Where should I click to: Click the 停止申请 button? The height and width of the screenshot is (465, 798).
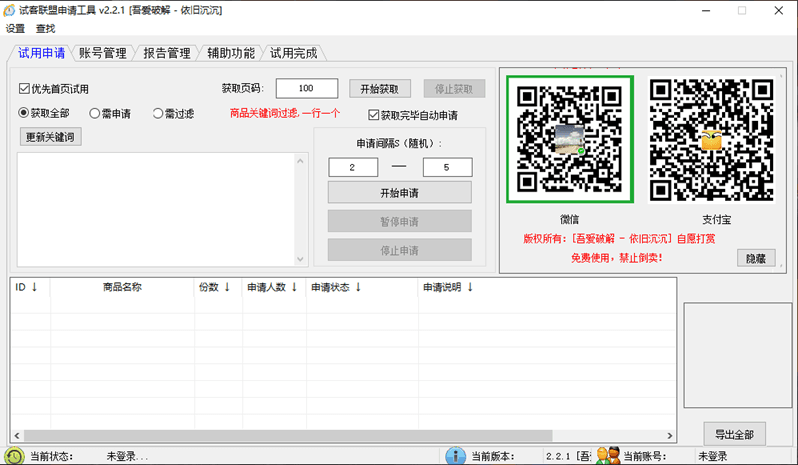coord(400,250)
